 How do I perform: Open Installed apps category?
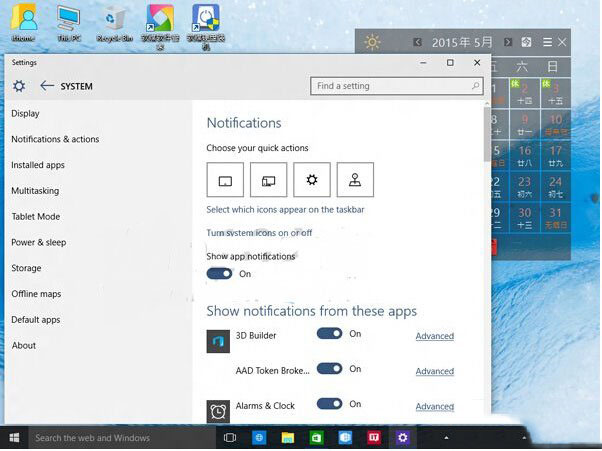tap(38, 165)
